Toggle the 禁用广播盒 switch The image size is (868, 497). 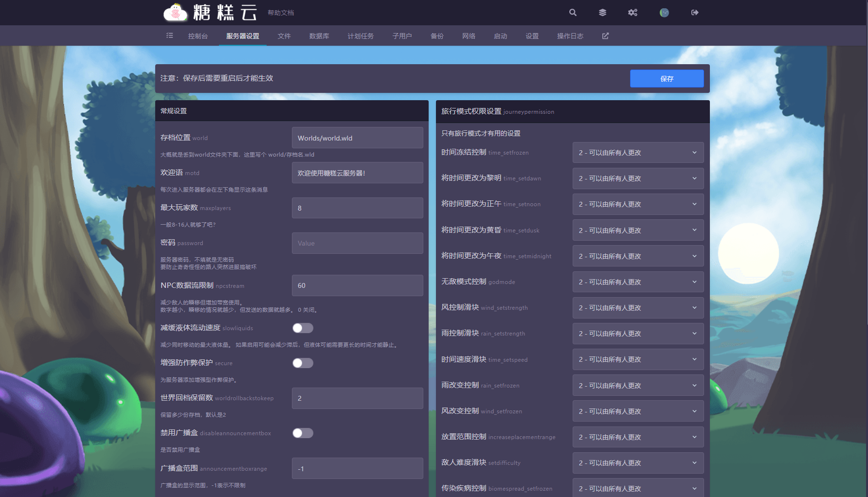[x=303, y=433]
